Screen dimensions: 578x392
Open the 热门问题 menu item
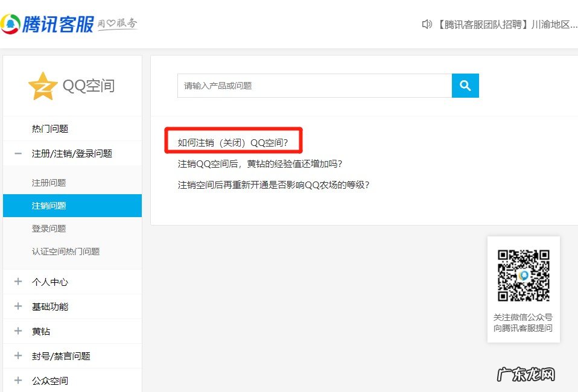(50, 128)
